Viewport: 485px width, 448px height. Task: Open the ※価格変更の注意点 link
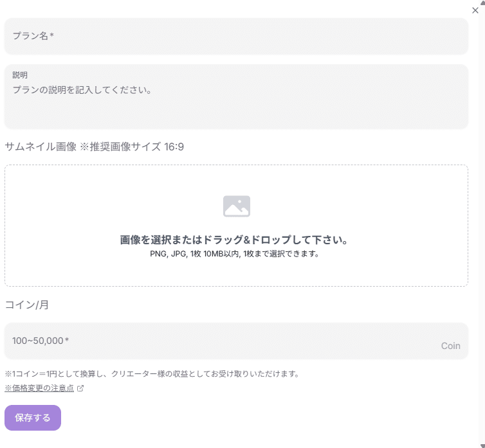[x=39, y=388]
